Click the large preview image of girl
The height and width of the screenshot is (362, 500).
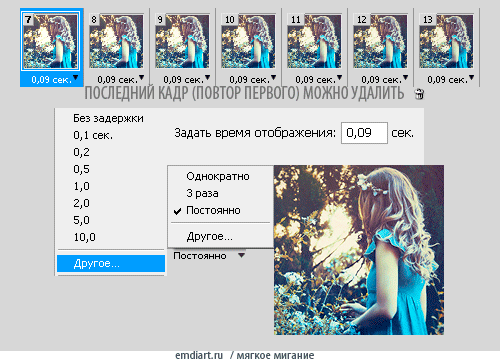pyautogui.click(x=359, y=250)
